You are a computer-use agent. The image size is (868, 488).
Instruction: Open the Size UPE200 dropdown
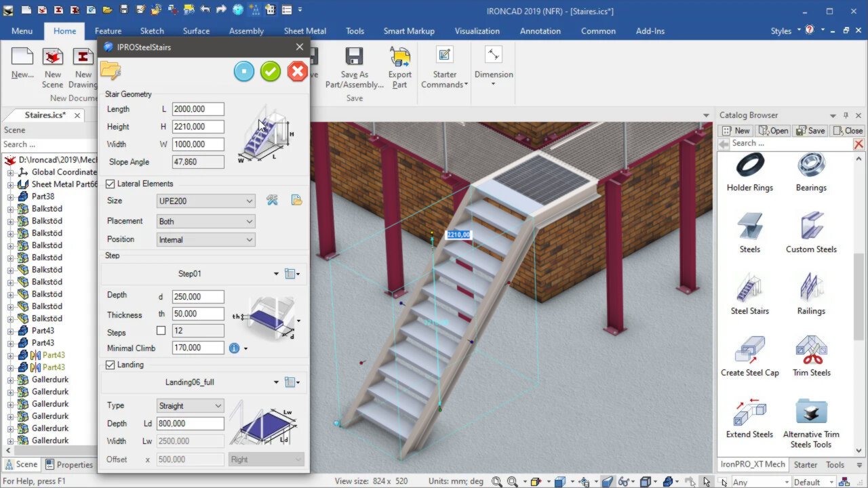[205, 201]
